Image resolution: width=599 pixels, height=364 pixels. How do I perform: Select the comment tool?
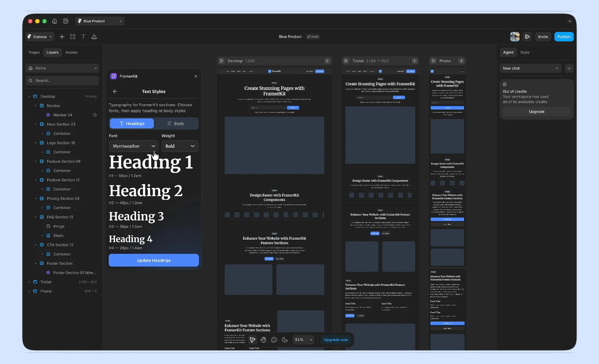274,340
